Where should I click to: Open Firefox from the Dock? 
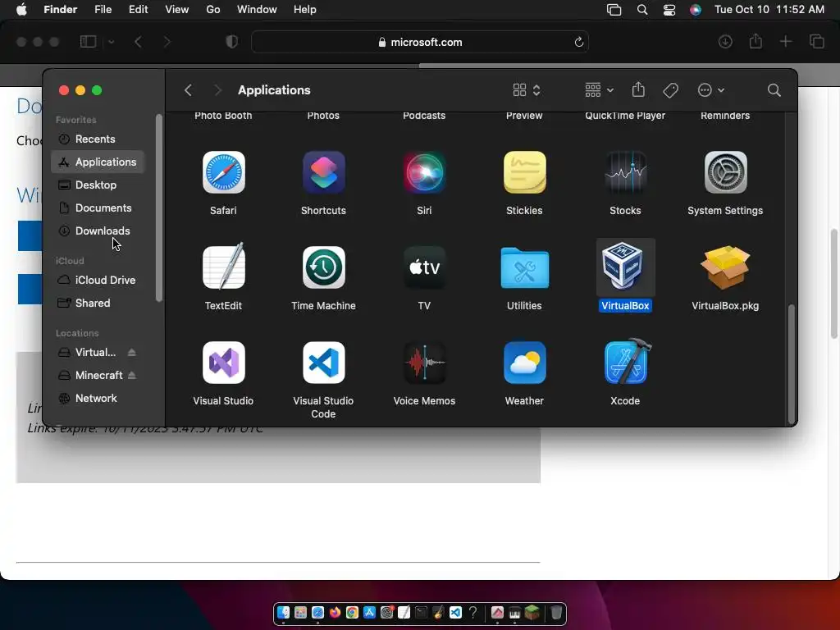(335, 612)
